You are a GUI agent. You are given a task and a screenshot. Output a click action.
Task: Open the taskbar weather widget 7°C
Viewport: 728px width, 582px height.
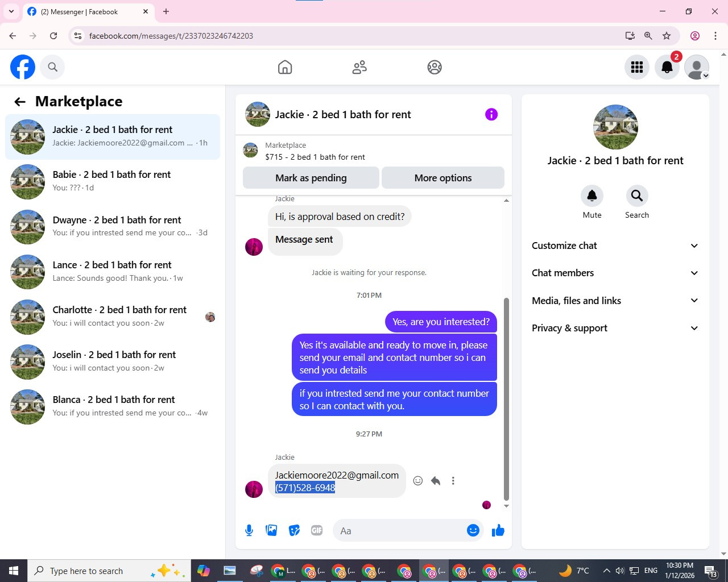point(574,571)
